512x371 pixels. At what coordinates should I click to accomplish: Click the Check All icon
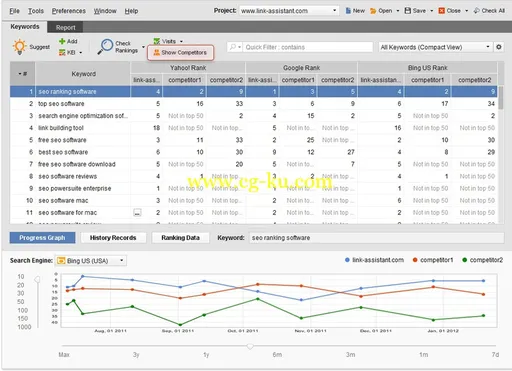click(477, 11)
